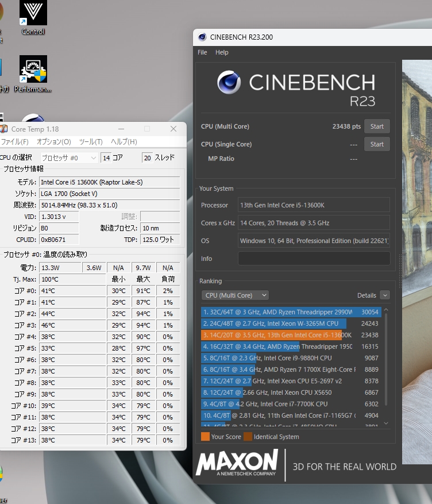Select the Intel Xeon W-3265M ranking row
This screenshot has height=504, width=432.
pyautogui.click(x=291, y=324)
